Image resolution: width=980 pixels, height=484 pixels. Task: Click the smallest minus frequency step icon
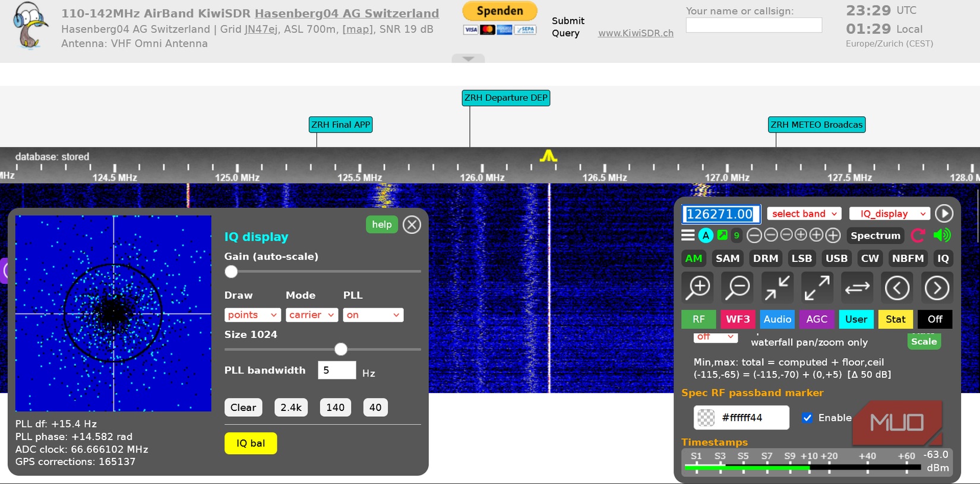[x=786, y=235]
